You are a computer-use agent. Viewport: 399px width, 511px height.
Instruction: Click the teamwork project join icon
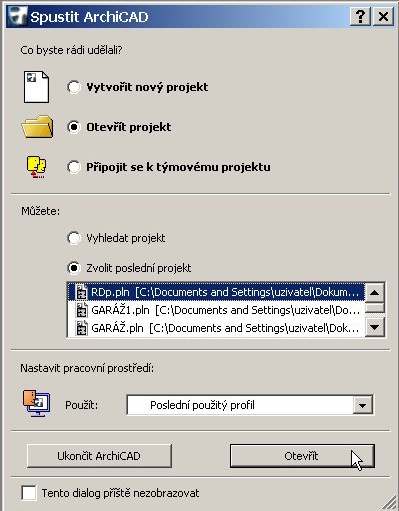[x=36, y=167]
